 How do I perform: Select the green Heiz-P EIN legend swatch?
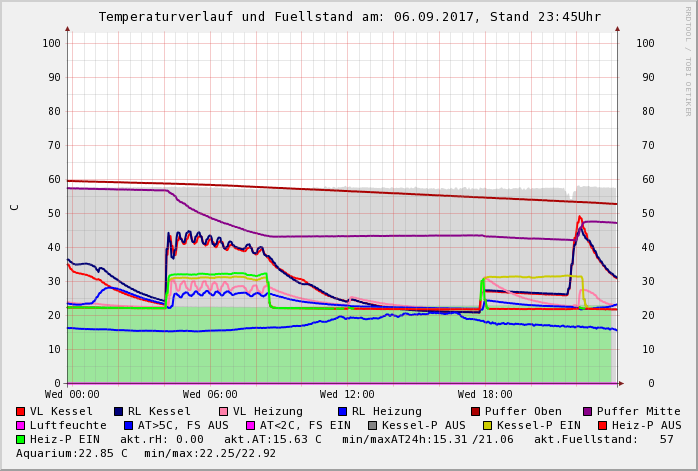click(21, 439)
